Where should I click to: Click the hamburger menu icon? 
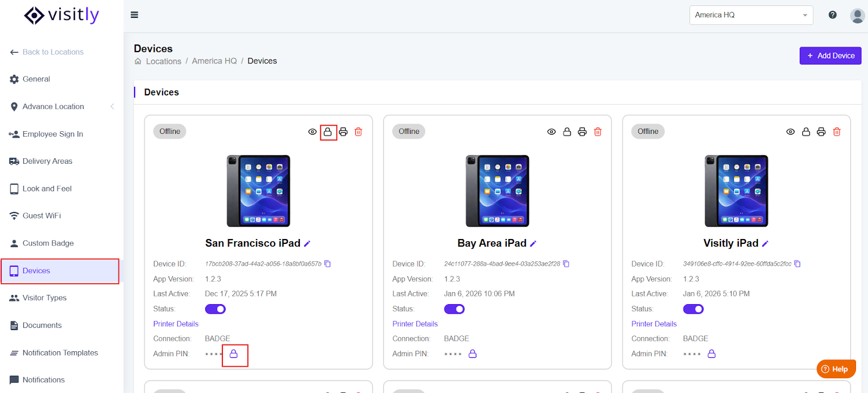pyautogui.click(x=135, y=15)
